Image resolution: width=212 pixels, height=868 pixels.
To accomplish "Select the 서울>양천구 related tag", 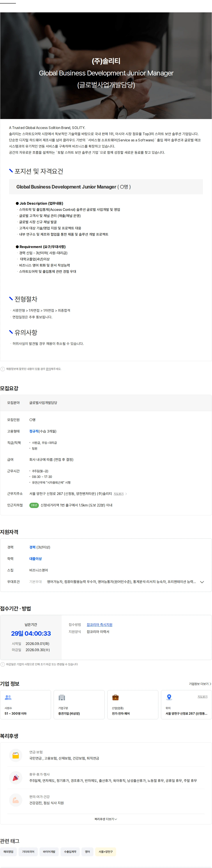I will pyautogui.click(x=106, y=851).
